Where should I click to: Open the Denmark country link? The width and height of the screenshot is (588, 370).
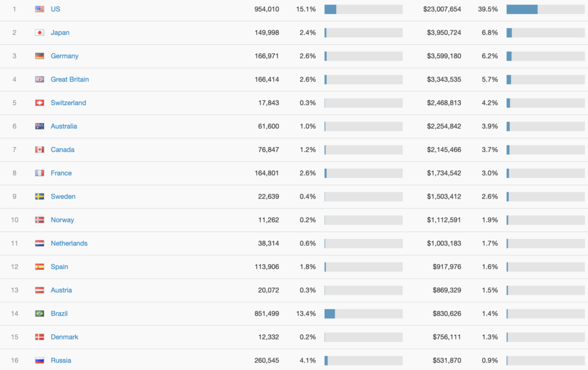click(x=64, y=337)
